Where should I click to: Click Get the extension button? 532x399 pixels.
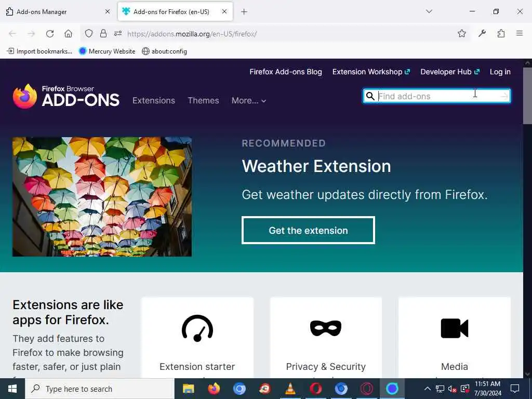[309, 230]
